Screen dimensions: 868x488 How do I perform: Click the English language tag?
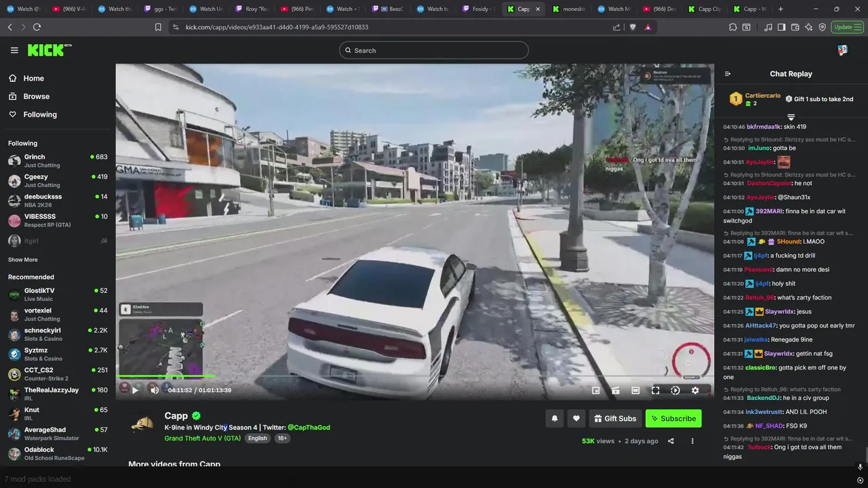(258, 439)
